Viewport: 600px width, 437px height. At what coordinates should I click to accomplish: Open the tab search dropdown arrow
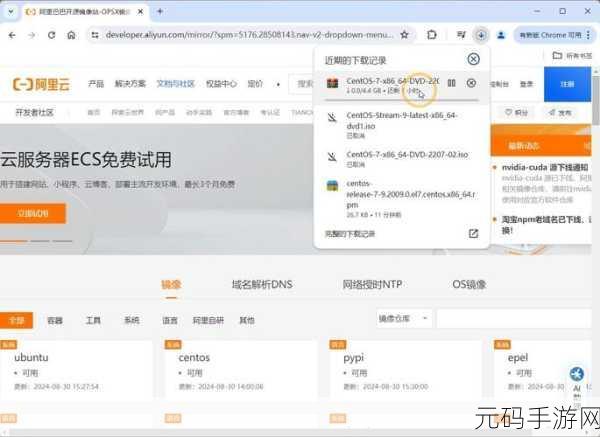[x=10, y=12]
